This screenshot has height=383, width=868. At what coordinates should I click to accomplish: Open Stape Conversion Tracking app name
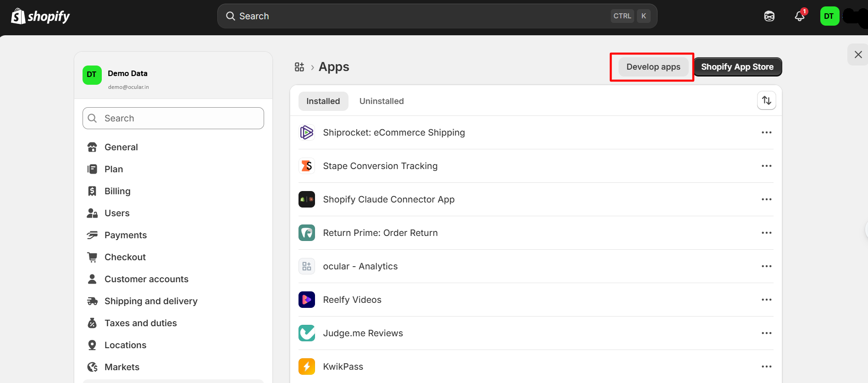coord(380,166)
